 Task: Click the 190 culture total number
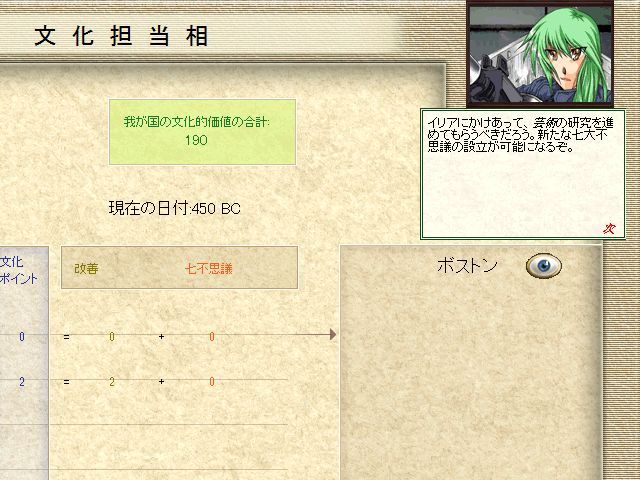pos(196,140)
